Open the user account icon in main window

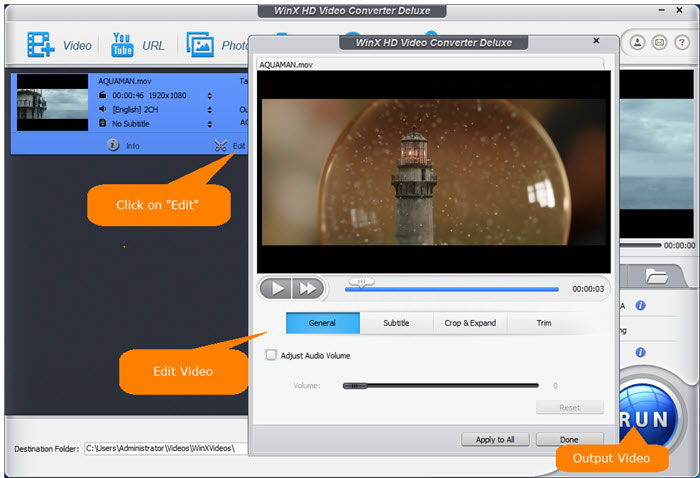tap(637, 42)
